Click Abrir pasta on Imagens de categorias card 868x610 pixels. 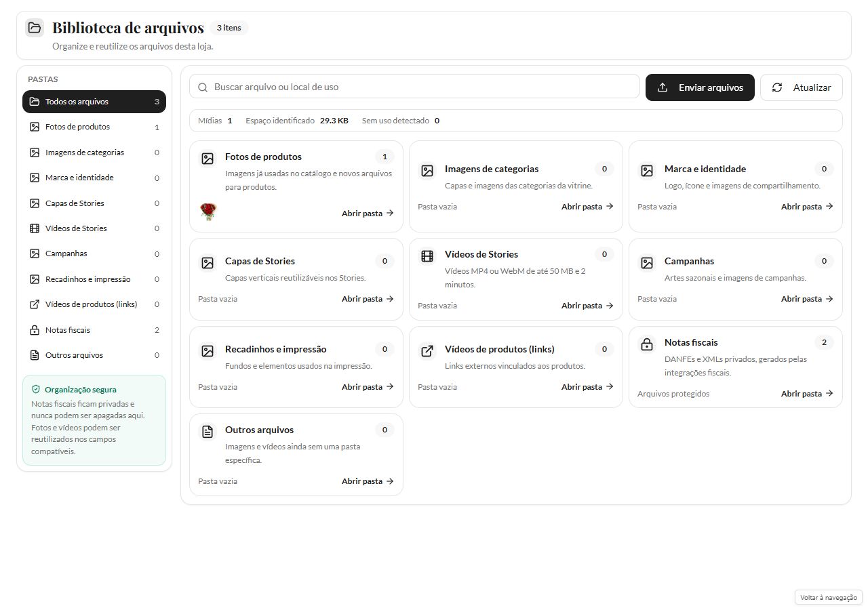tap(587, 207)
